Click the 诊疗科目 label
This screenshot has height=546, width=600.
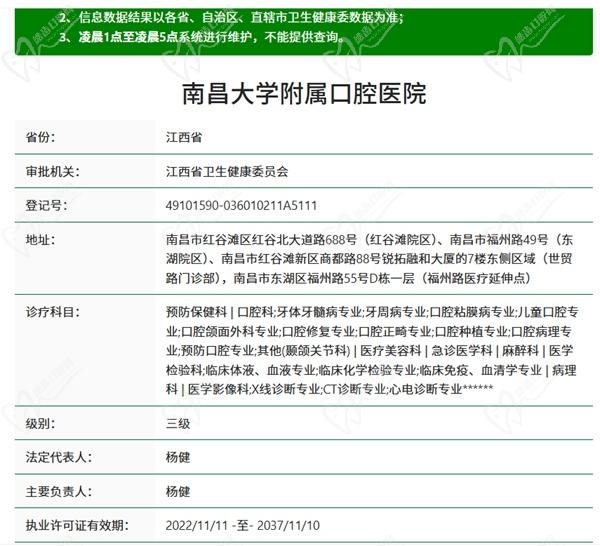click(52, 312)
